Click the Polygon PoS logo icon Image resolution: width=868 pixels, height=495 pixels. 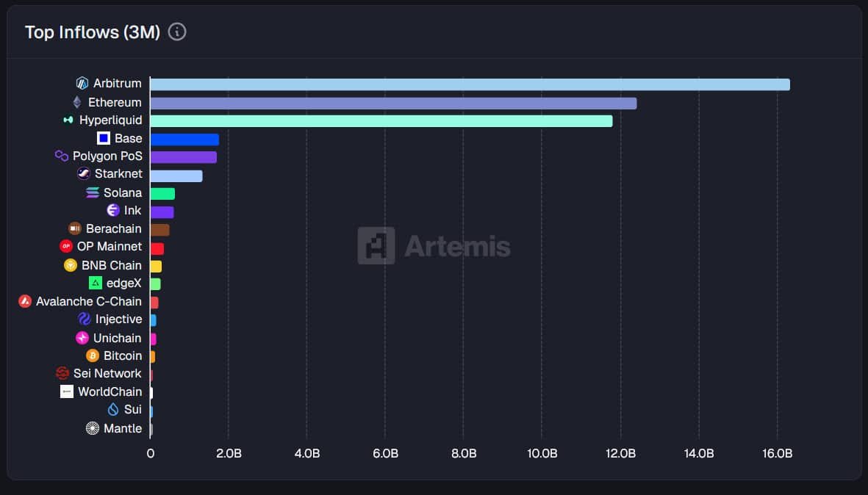pyautogui.click(x=62, y=156)
